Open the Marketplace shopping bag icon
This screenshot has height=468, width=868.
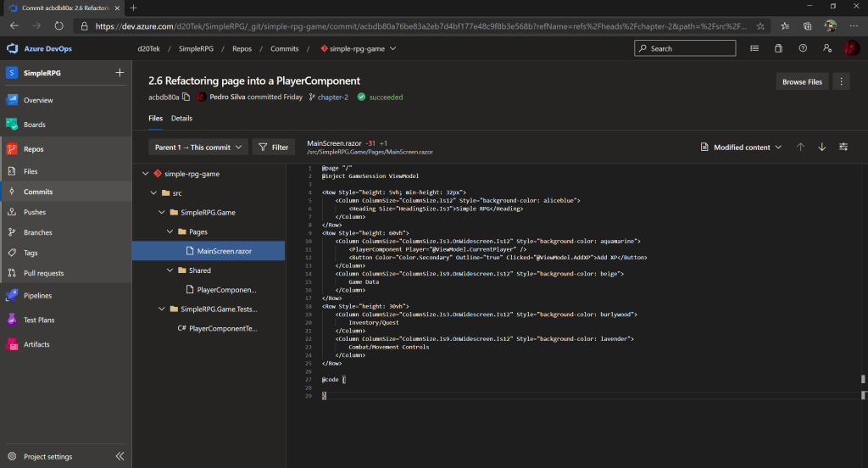tap(778, 48)
